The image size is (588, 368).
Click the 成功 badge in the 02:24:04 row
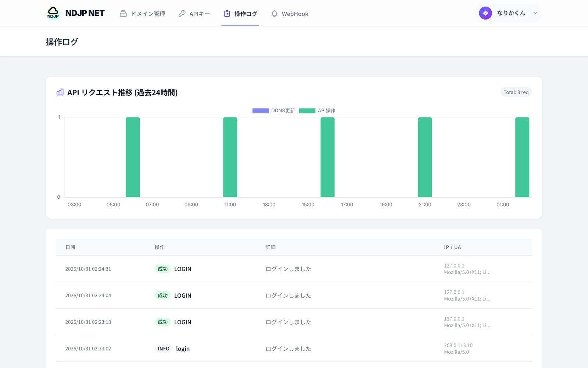click(163, 296)
